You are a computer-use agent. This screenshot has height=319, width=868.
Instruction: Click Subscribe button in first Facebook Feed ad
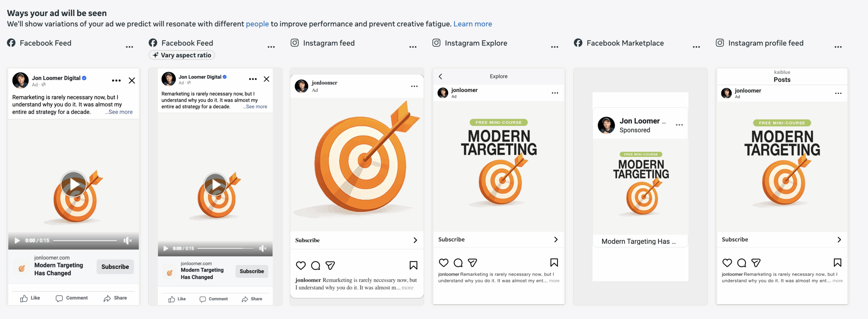tap(115, 267)
